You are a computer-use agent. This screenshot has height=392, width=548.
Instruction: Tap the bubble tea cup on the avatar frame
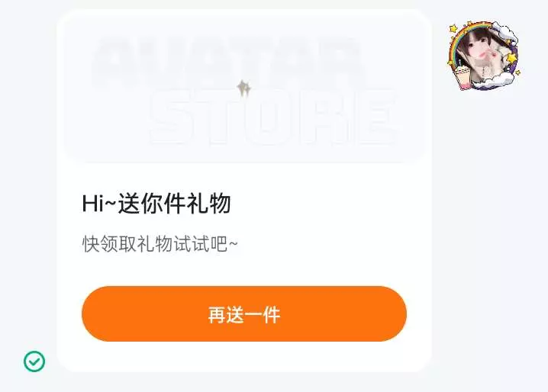tap(463, 77)
